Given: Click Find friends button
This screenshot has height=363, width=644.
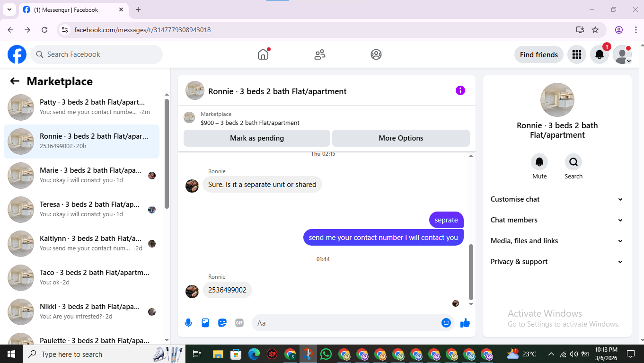Looking at the screenshot, I should tap(539, 54).
